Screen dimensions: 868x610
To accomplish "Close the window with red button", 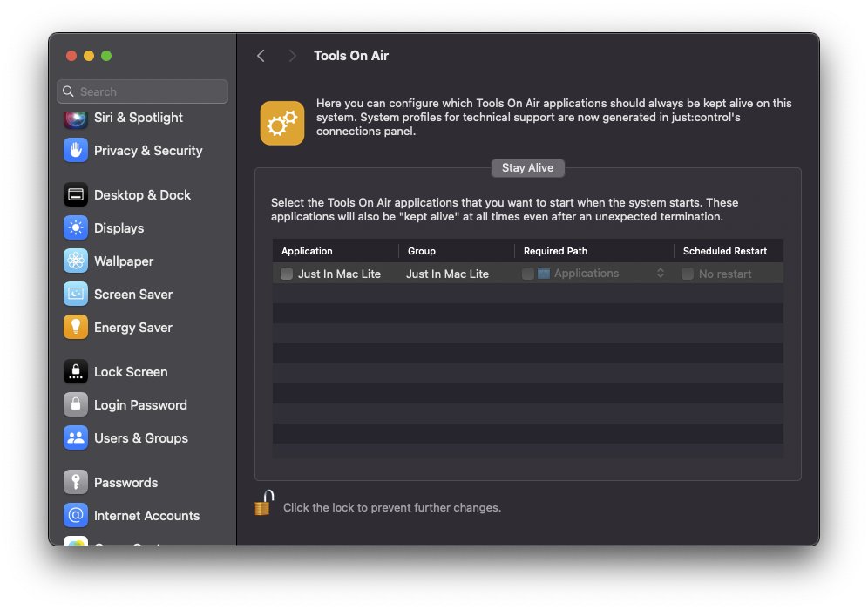I will (71, 56).
